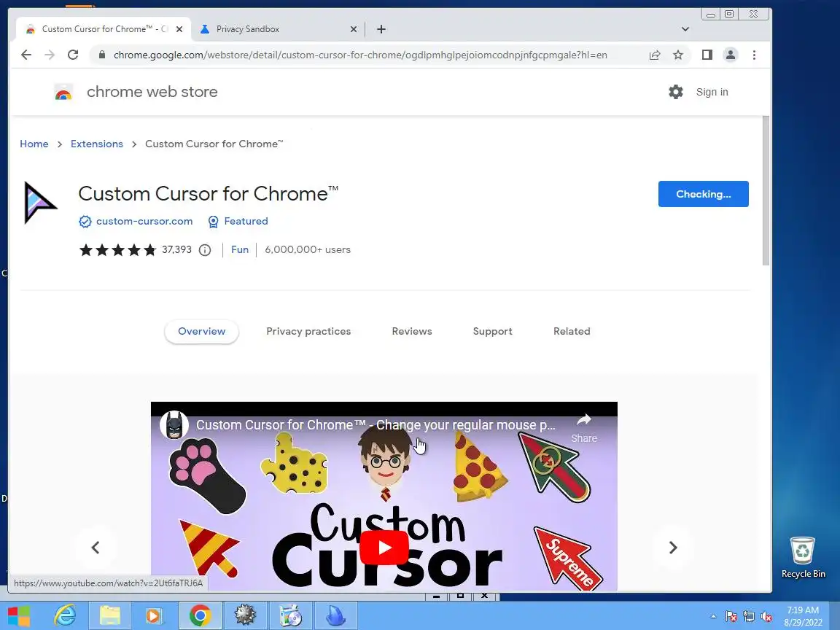840x630 pixels.
Task: Open web store settings gear
Action: pyautogui.click(x=676, y=92)
